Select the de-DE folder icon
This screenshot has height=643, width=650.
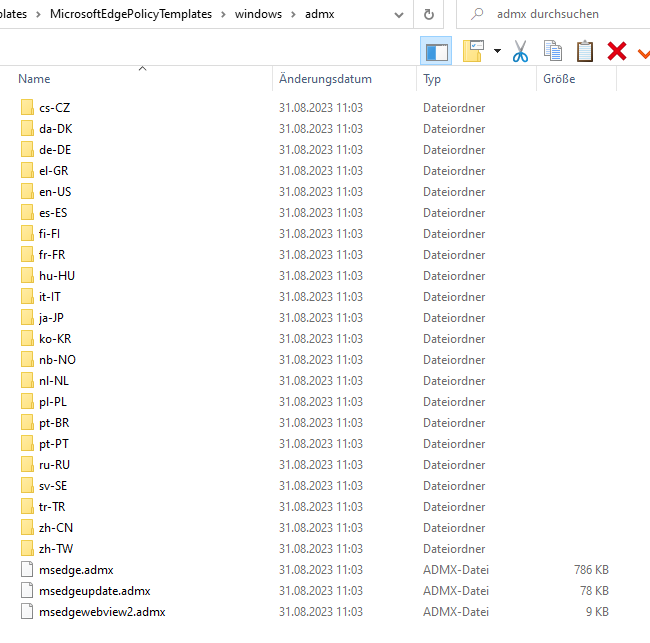tap(27, 149)
